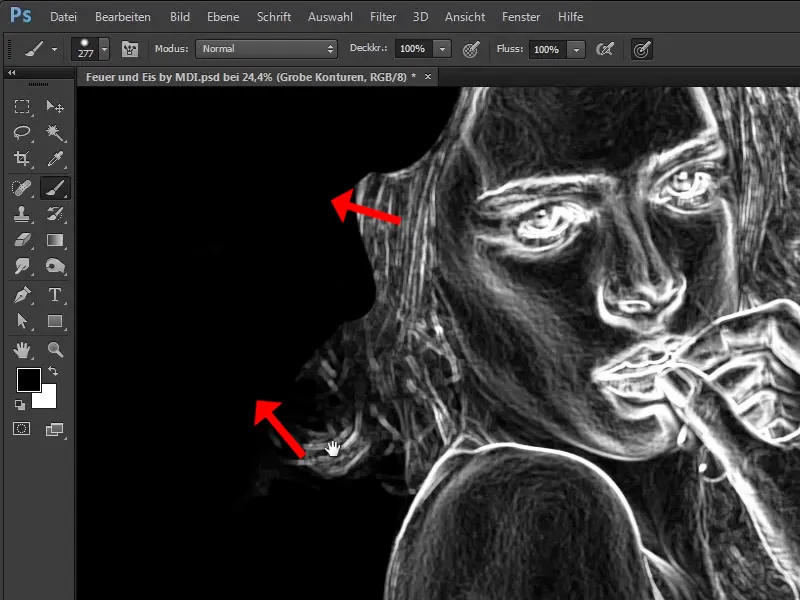Open the Schrift menu
The image size is (800, 600).
coord(274,17)
